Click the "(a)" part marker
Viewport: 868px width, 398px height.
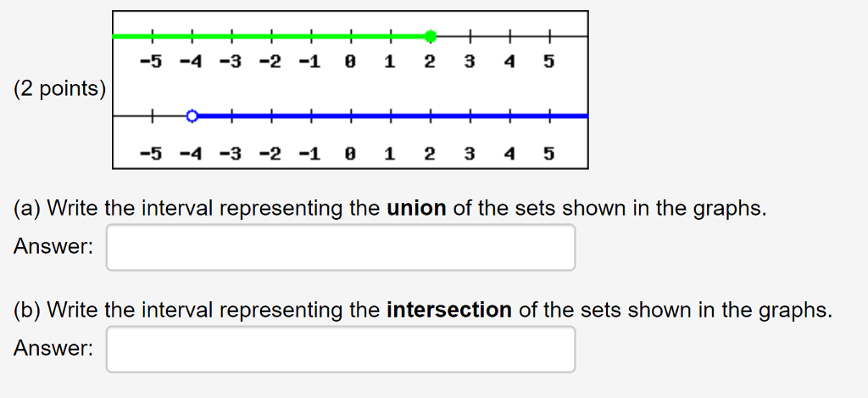tap(28, 209)
